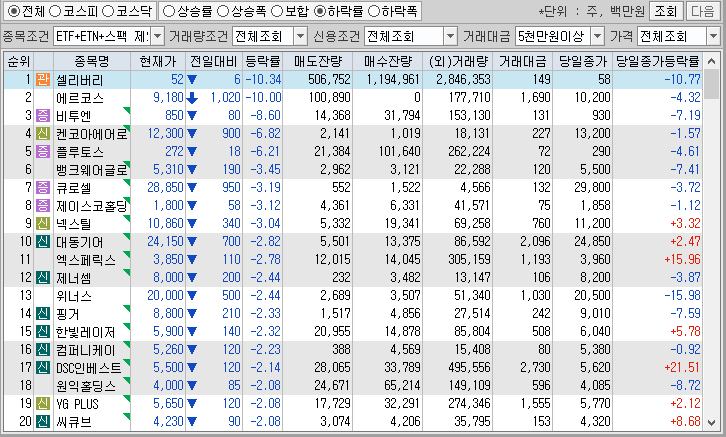Click the 다음 next button

(702, 11)
